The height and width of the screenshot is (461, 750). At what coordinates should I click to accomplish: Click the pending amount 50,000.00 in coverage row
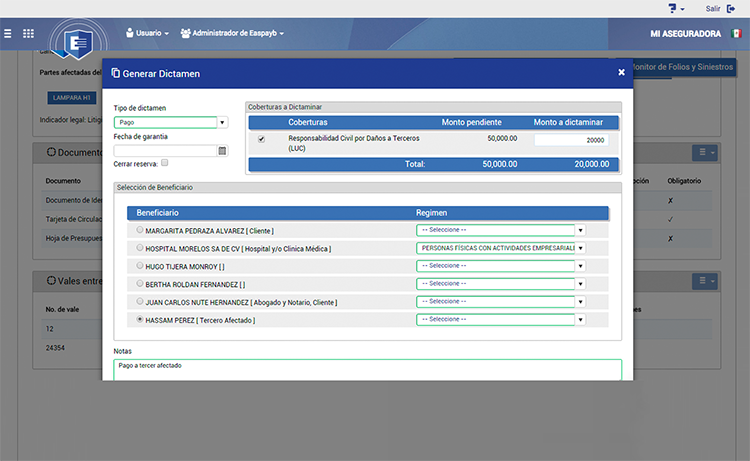502,138
